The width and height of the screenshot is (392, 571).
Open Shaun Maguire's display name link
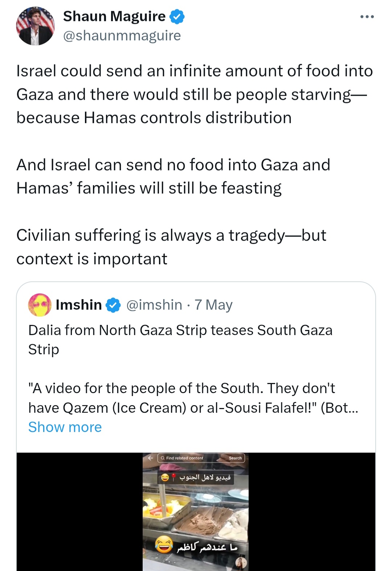point(114,17)
